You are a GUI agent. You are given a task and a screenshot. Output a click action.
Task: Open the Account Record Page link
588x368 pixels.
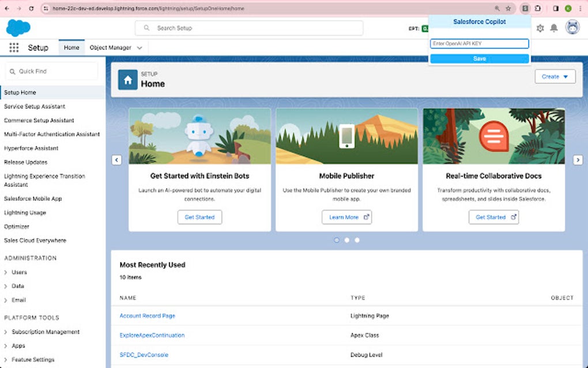pos(147,316)
